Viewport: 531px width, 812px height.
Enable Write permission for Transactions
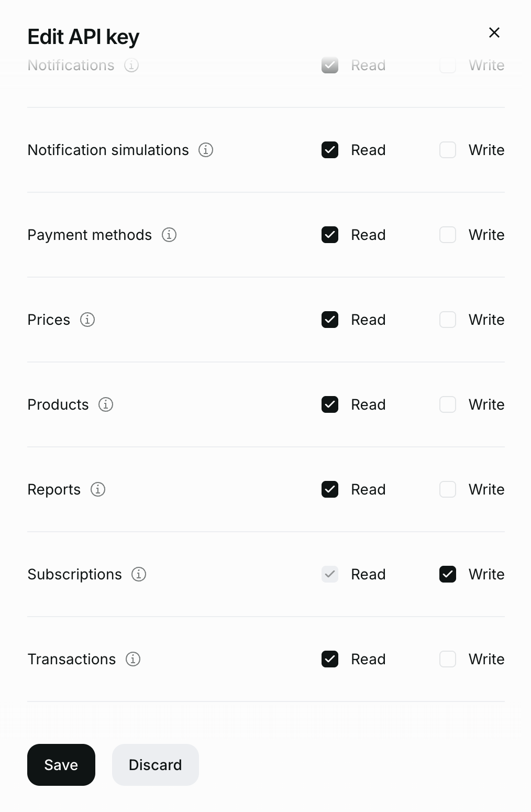click(448, 659)
